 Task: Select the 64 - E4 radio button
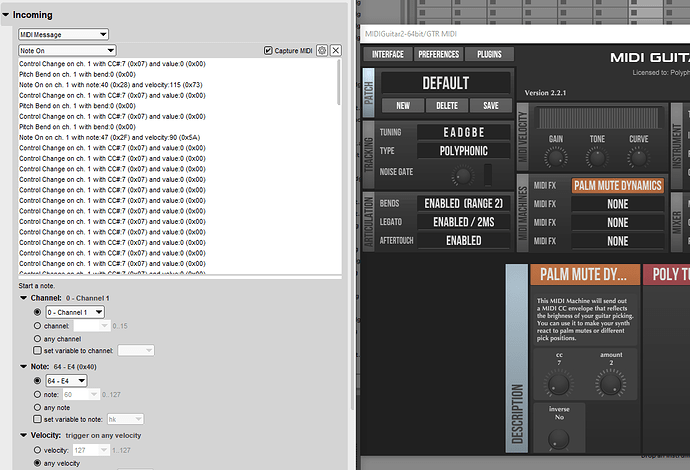click(37, 381)
